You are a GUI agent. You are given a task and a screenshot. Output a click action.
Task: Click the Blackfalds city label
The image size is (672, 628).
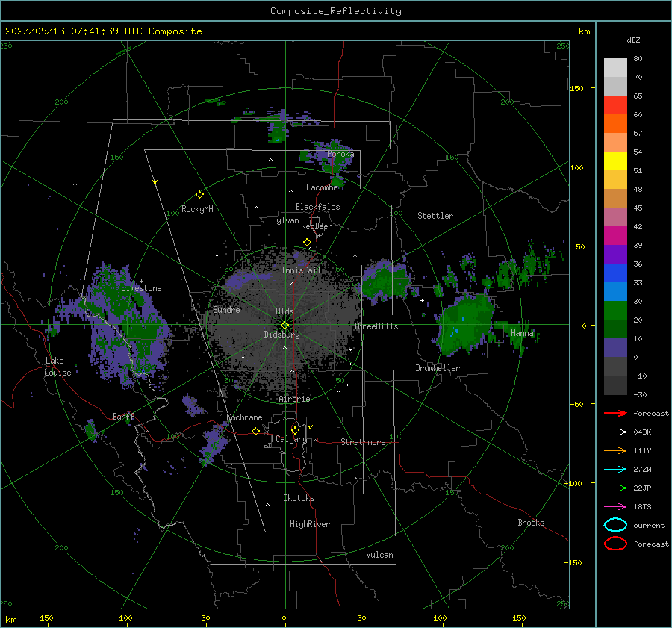[x=317, y=207]
